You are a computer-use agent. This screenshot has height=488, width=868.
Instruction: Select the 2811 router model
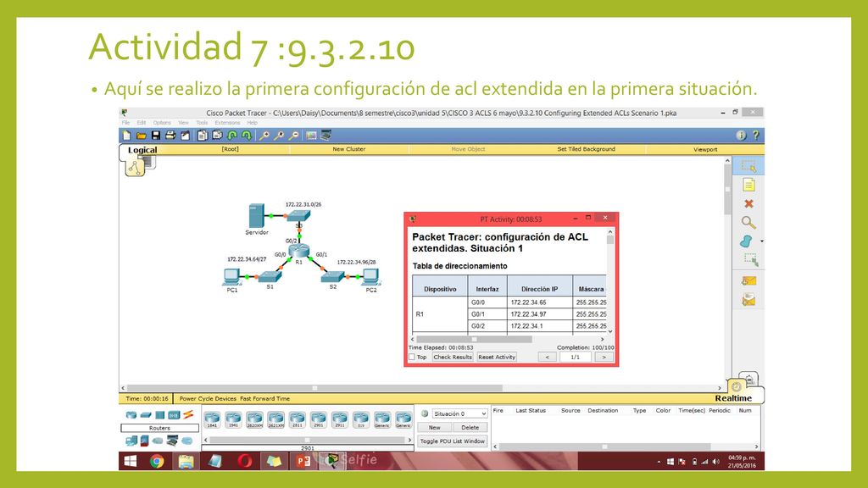(x=298, y=419)
